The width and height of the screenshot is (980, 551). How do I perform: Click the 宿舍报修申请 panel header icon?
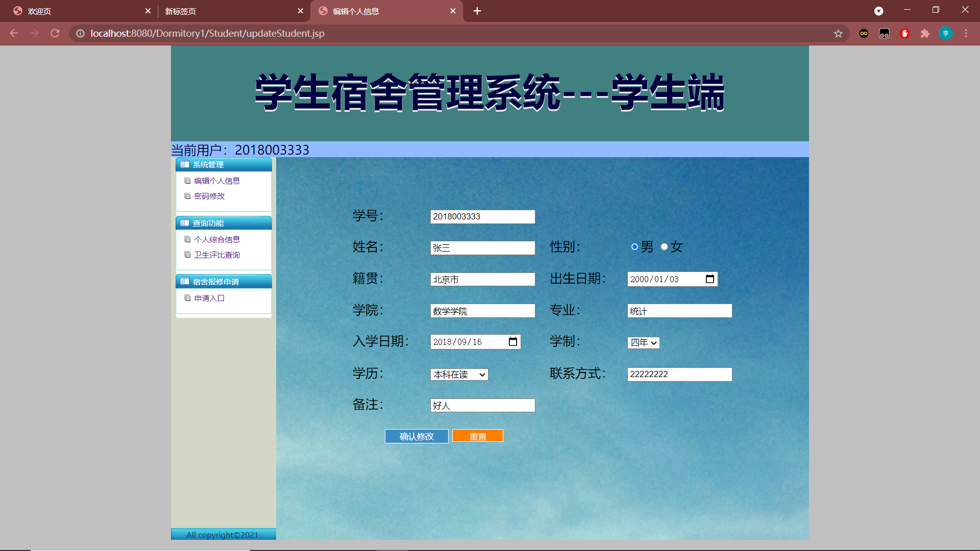pos(185,281)
